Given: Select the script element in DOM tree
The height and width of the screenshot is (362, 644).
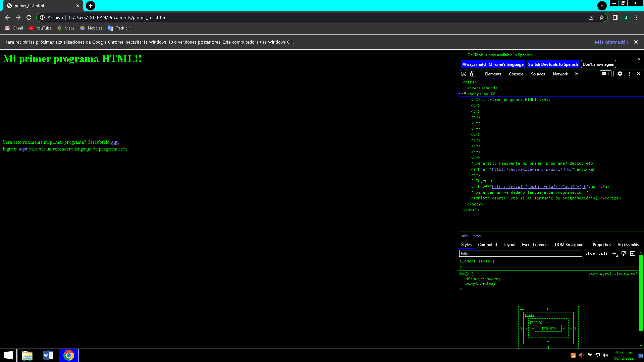Looking at the screenshot, I should (546, 198).
